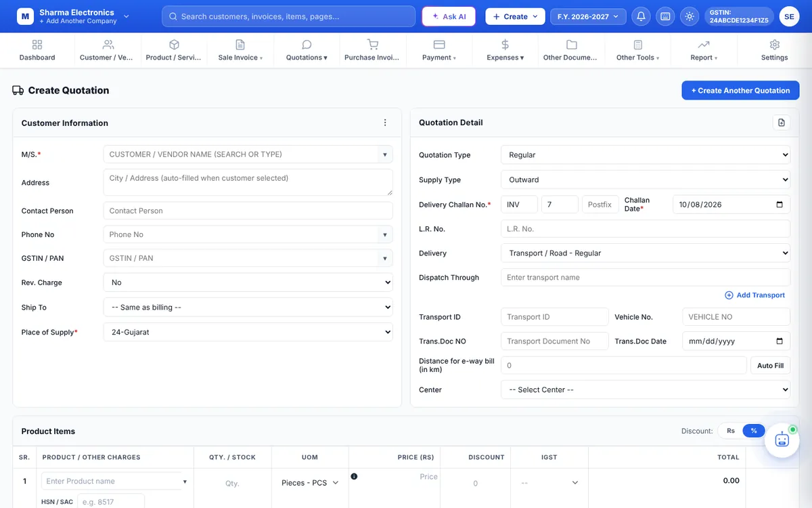Focus the global search field
This screenshot has height=508, width=812.
pos(288,16)
